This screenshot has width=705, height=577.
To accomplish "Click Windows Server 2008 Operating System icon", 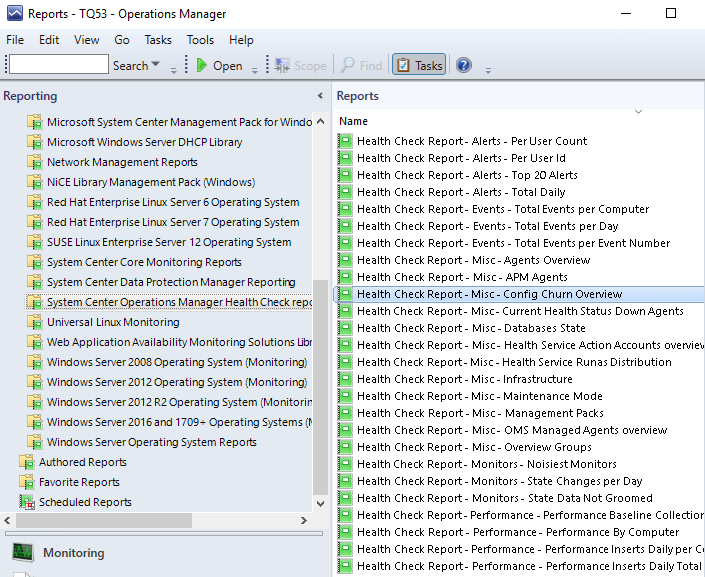I will (x=35, y=362).
